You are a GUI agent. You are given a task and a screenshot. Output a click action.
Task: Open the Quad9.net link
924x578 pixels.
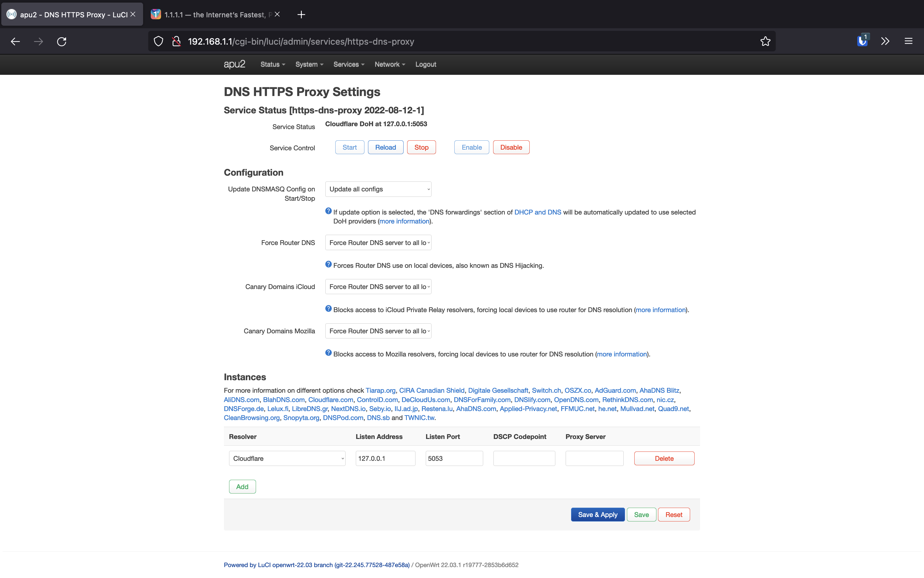[x=673, y=409]
